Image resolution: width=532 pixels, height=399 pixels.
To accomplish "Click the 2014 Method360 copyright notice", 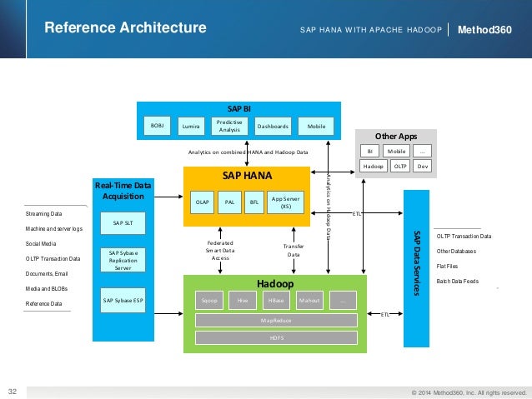I will click(469, 392).
